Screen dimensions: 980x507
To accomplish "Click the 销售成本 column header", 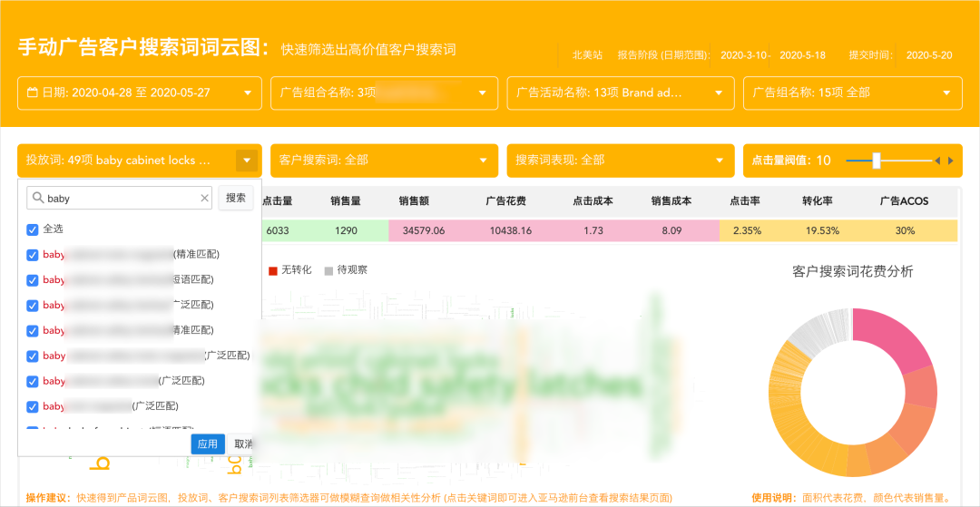I will tap(671, 201).
